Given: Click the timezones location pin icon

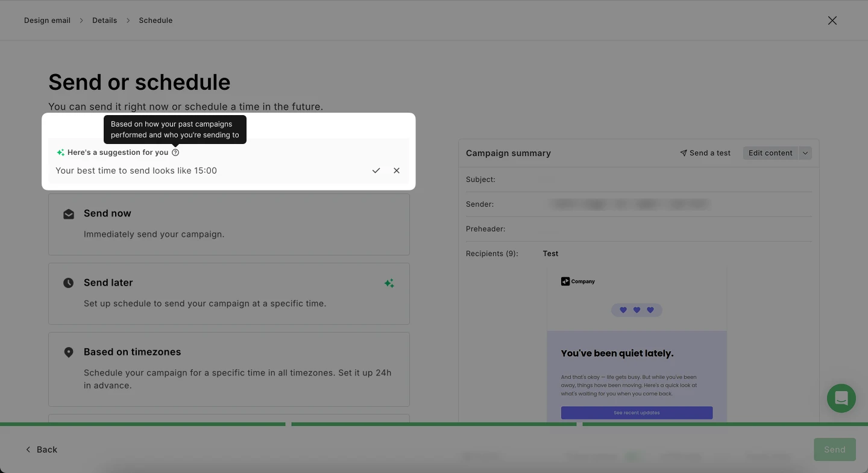Looking at the screenshot, I should pyautogui.click(x=69, y=352).
